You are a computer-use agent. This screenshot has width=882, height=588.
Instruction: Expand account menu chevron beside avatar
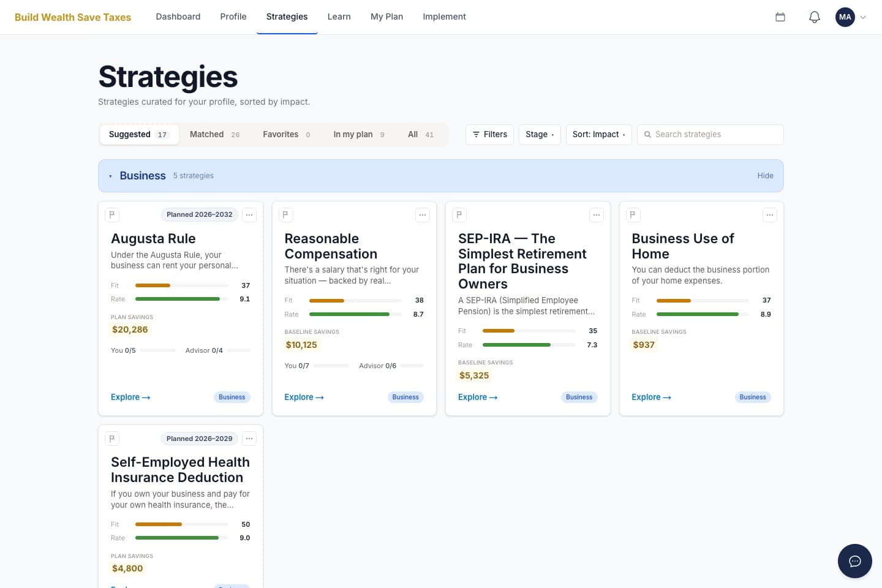(x=863, y=17)
